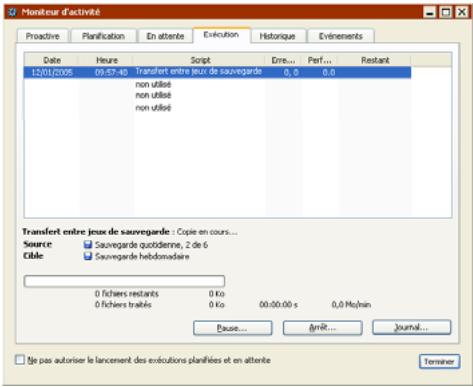473x387 pixels.
Task: Click the 12/01/2005 date cell
Action: pyautogui.click(x=52, y=72)
